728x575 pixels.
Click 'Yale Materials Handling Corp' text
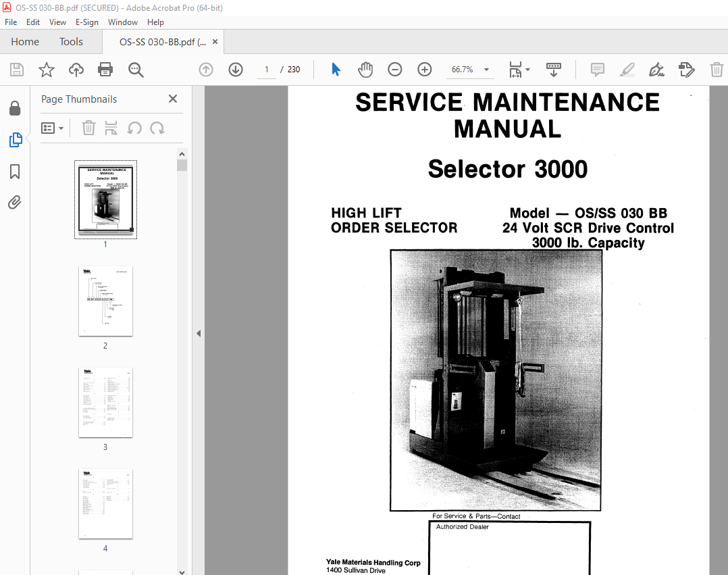(x=373, y=562)
